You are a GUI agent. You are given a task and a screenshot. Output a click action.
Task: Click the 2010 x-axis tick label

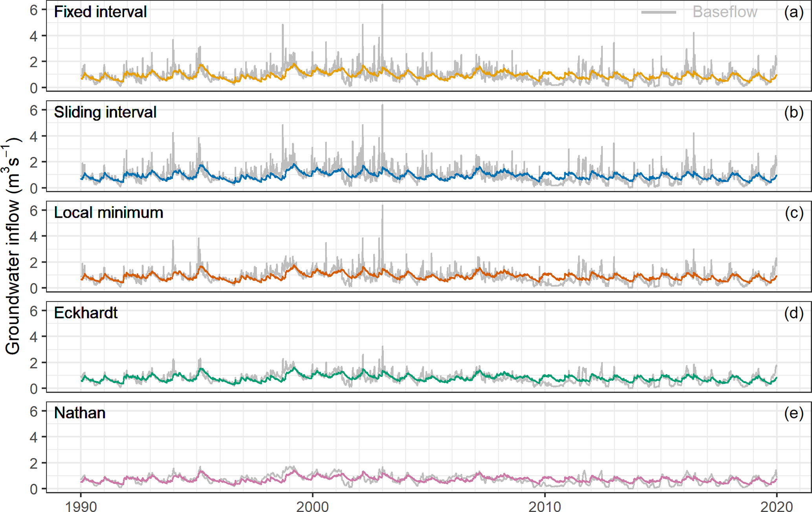point(544,506)
